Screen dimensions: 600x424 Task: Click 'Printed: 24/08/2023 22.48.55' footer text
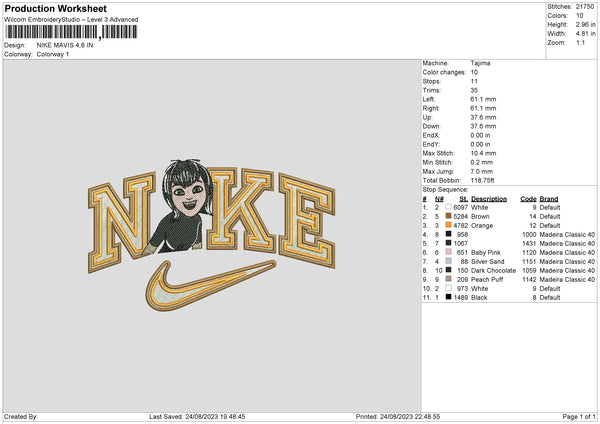(x=398, y=416)
